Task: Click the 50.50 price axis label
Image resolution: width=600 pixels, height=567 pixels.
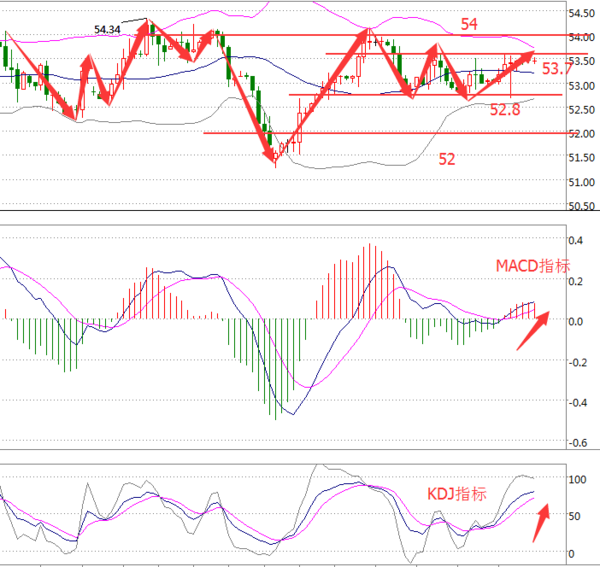Action: point(582,206)
